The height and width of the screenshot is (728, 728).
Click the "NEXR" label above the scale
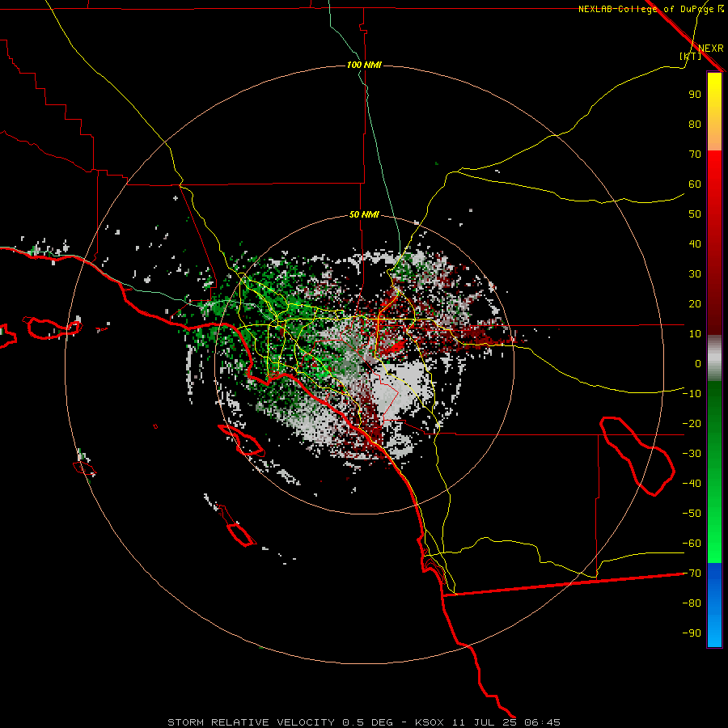[711, 49]
